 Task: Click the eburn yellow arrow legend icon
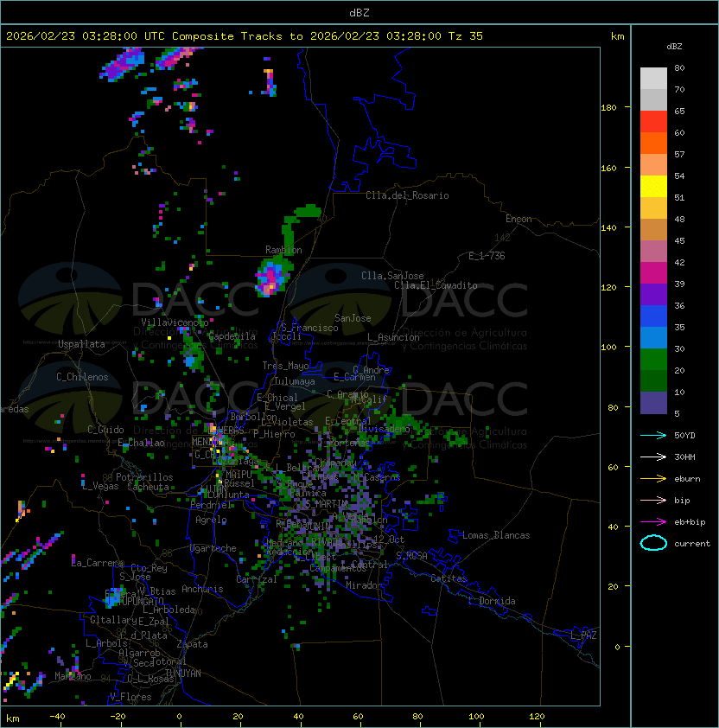point(653,479)
